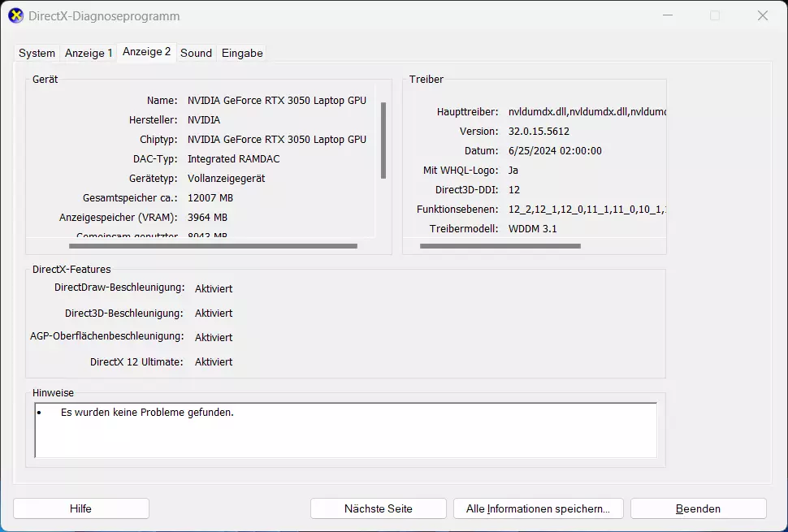Click the Treibermodell value WDDM 3.1
This screenshot has height=532, width=788.
[x=533, y=229]
